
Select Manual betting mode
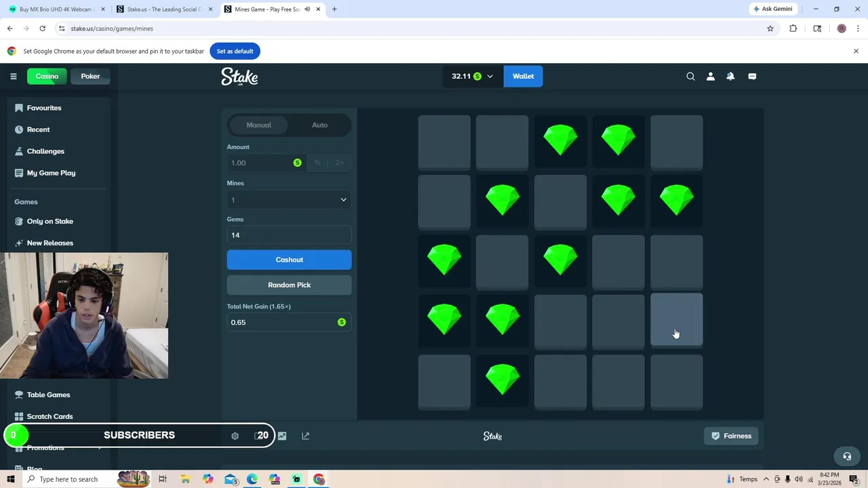click(x=258, y=125)
